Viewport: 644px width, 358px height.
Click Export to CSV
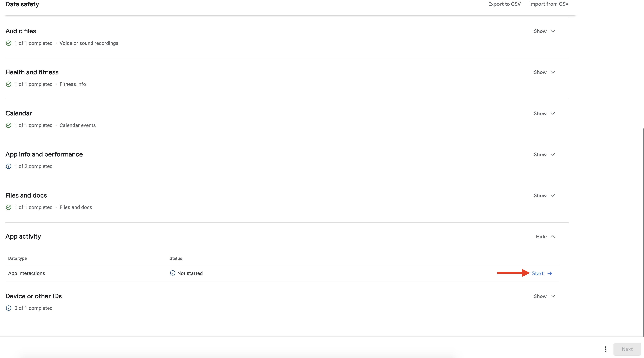pos(504,4)
